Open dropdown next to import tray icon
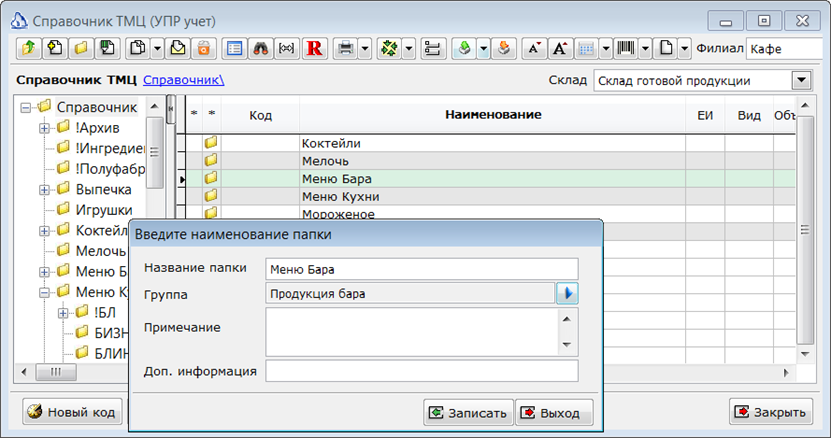Image resolution: width=831 pixels, height=438 pixels. click(483, 49)
